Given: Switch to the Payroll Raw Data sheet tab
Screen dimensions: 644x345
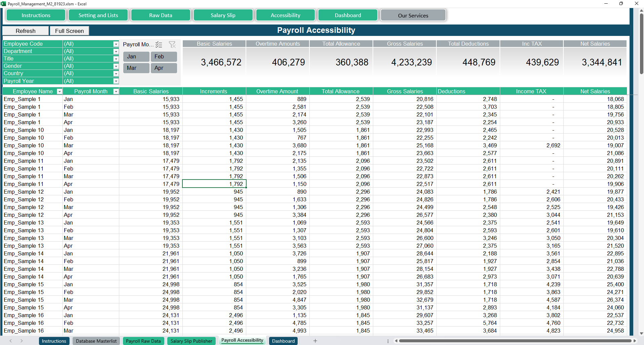Looking at the screenshot, I should pyautogui.click(x=143, y=341).
